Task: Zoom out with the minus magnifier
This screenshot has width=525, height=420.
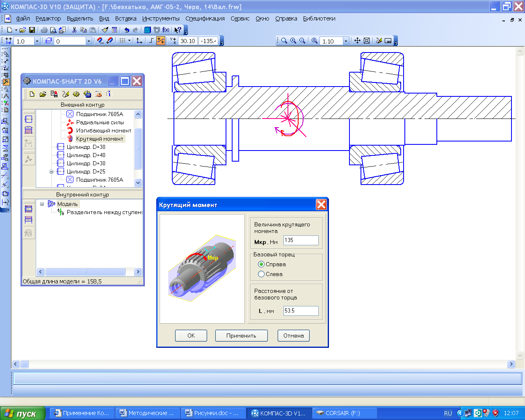Action: [302, 41]
